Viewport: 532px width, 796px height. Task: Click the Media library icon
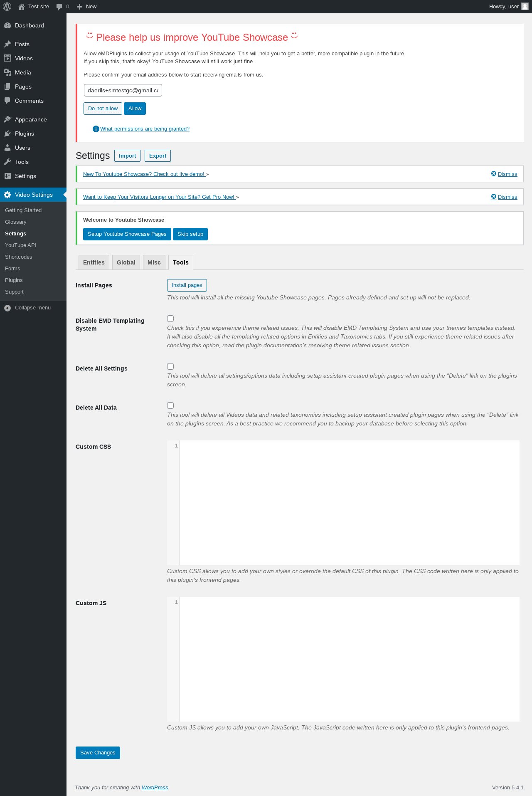click(7, 72)
